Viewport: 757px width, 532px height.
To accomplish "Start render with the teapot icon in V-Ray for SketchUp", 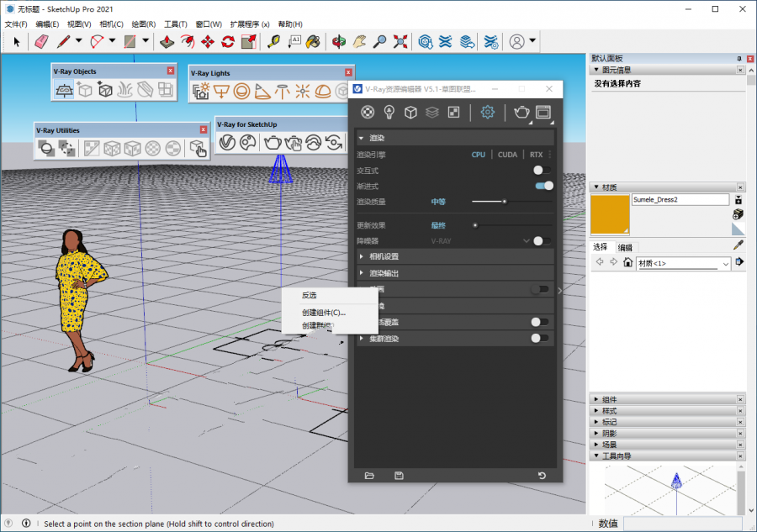I will point(273,142).
